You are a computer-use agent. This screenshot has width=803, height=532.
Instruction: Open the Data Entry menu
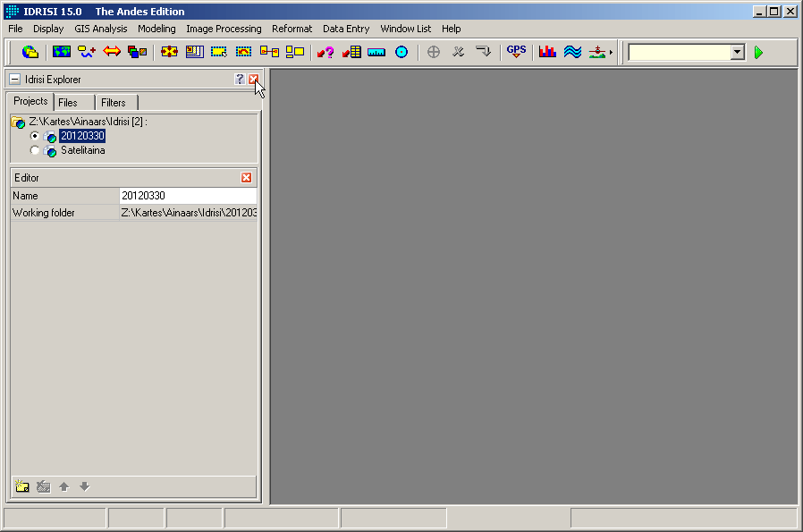346,29
